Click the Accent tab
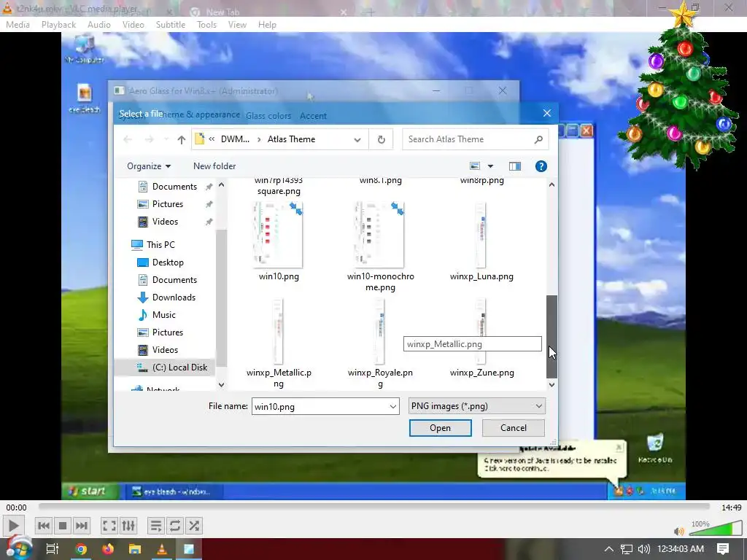Screen dimensions: 747x560 click(x=313, y=116)
